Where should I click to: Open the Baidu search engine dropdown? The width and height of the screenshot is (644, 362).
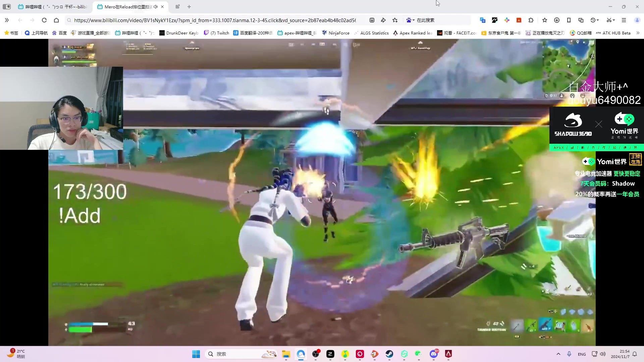coord(411,20)
